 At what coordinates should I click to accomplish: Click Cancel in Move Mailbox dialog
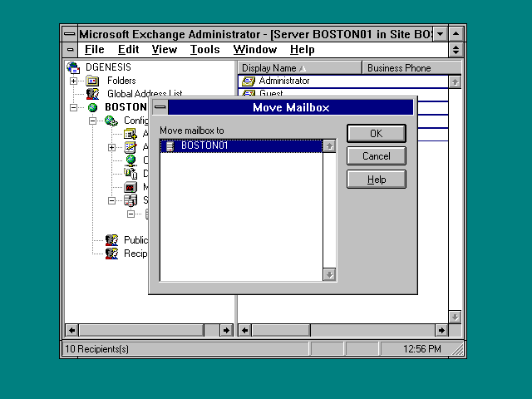tap(377, 156)
